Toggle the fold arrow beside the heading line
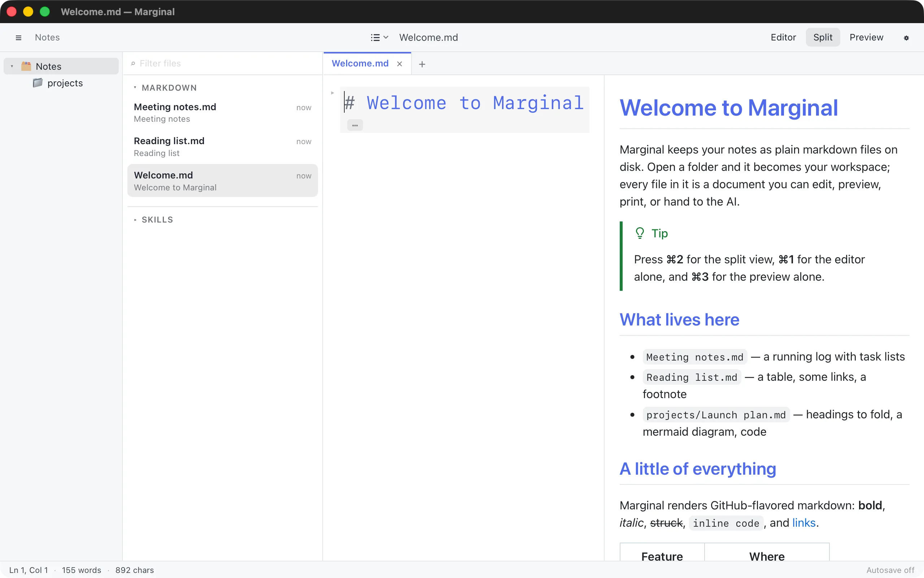 click(x=332, y=92)
